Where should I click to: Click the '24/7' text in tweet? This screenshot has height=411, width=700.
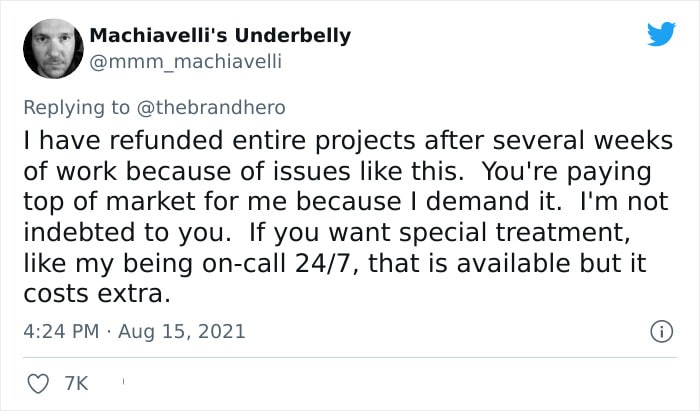click(x=327, y=263)
